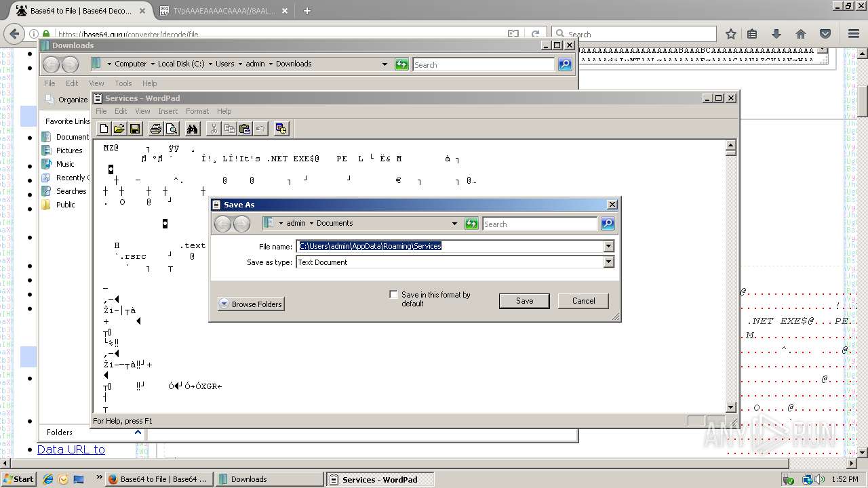This screenshot has width=868, height=488.
Task: Open WordPad Help menu
Action: pyautogui.click(x=224, y=111)
